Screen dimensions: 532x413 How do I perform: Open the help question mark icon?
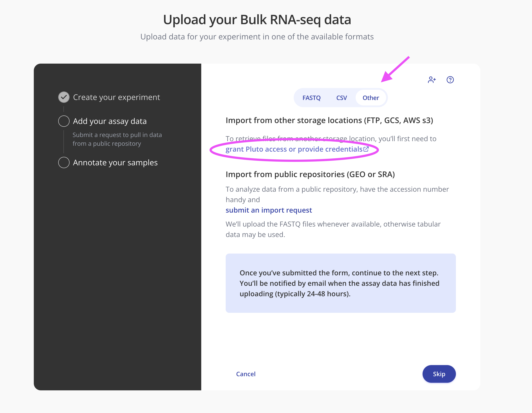click(450, 80)
